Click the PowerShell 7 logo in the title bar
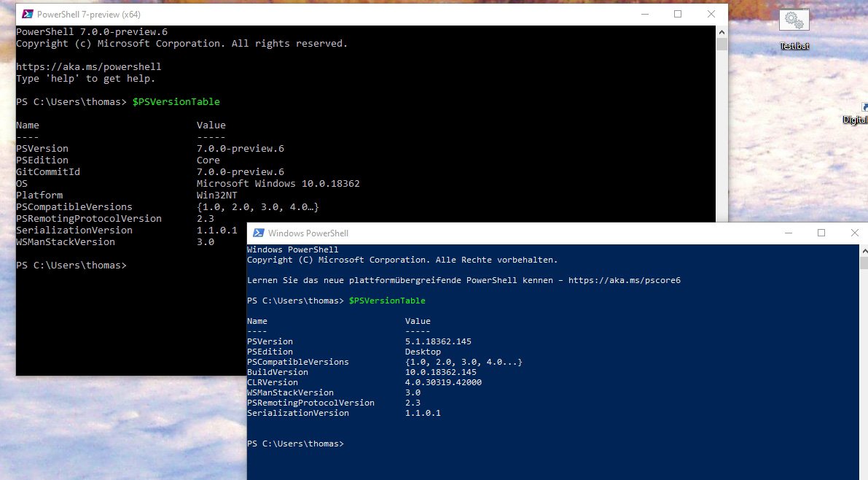 [26, 13]
